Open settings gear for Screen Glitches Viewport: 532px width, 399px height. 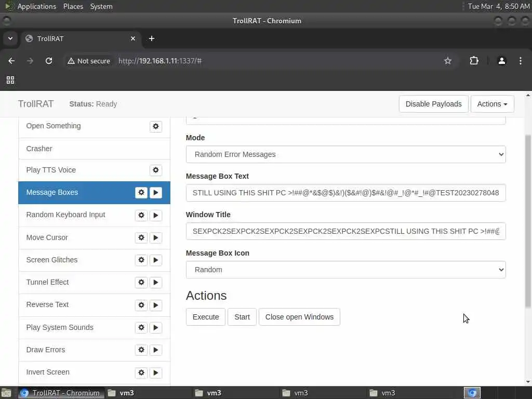click(141, 260)
